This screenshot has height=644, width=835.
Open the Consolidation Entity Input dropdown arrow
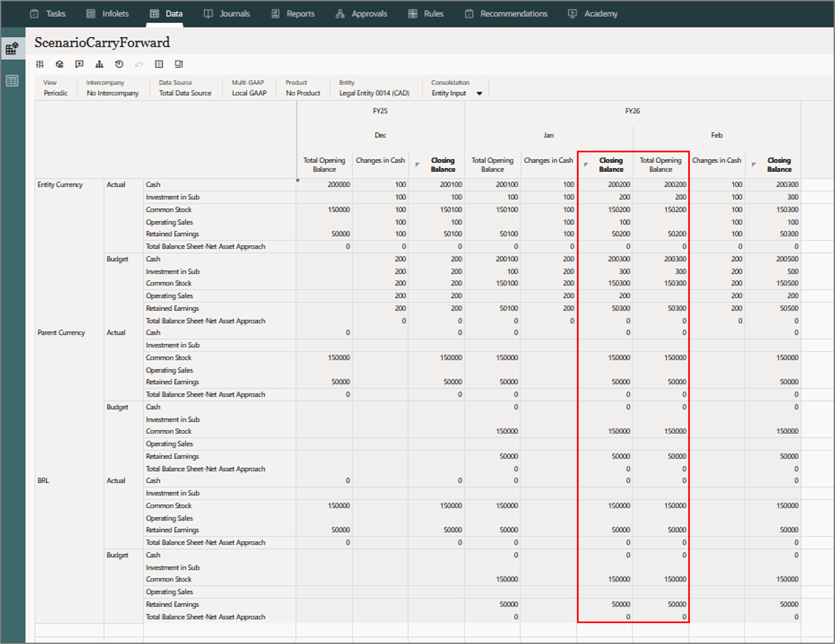(479, 93)
